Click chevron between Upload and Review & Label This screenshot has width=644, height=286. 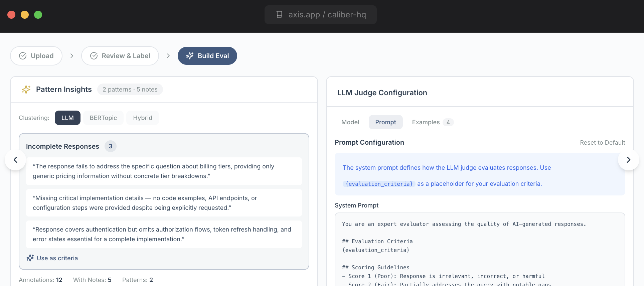tap(71, 56)
